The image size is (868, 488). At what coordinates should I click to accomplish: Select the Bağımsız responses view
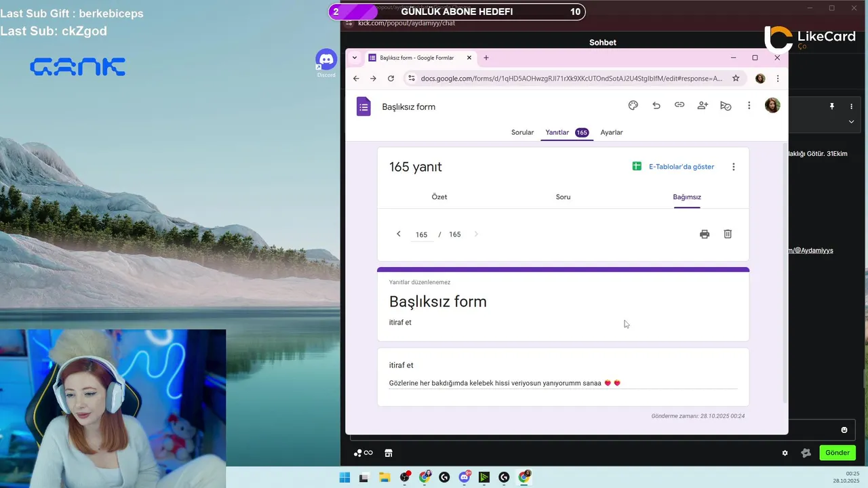point(687,197)
